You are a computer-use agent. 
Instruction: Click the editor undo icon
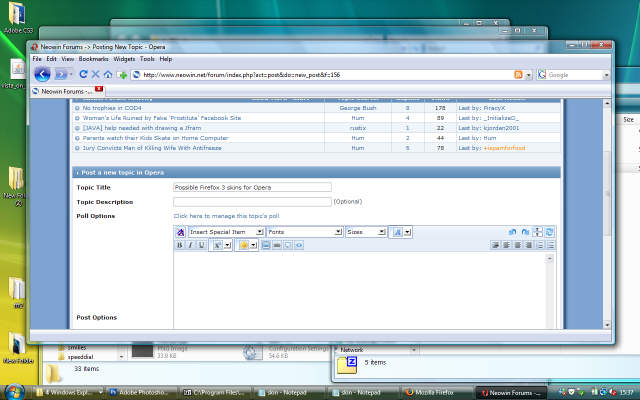click(513, 232)
